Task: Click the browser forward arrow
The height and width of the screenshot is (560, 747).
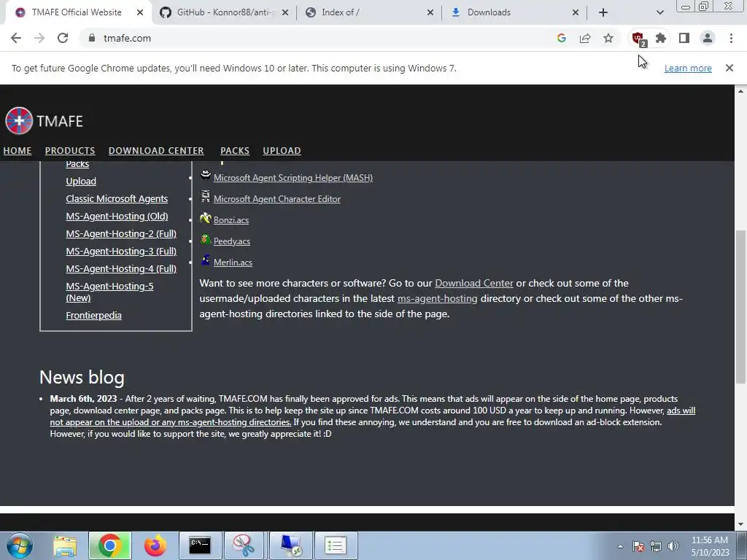Action: 39,38
